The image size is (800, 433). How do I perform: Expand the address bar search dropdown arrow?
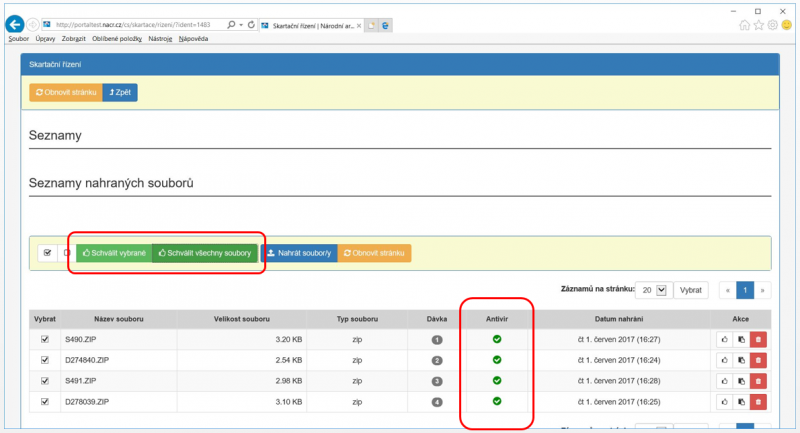click(240, 24)
